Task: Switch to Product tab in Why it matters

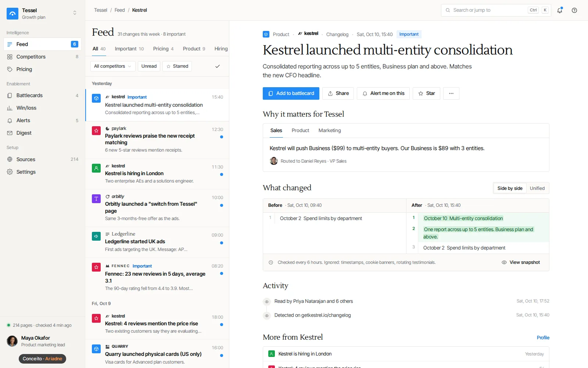Action: pos(300,130)
